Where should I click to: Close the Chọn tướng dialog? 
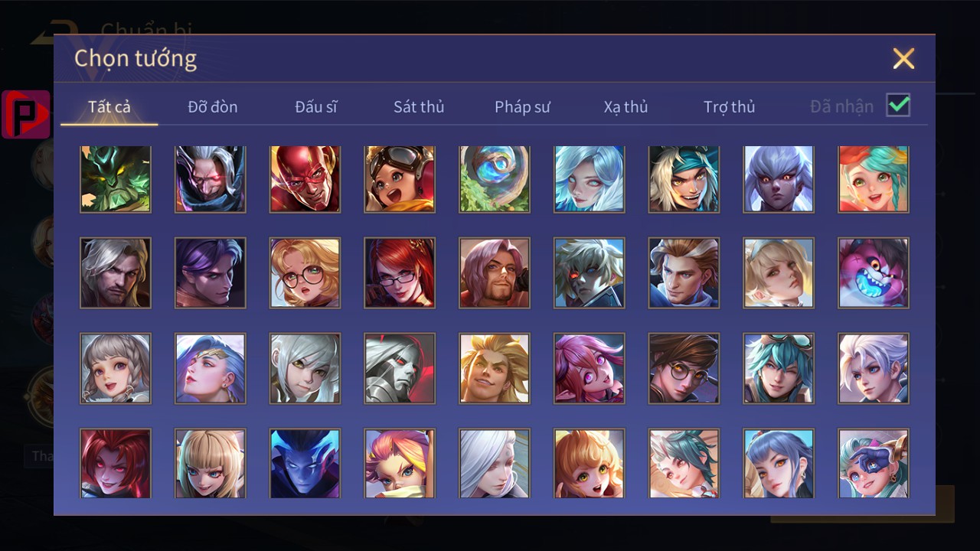coord(903,58)
